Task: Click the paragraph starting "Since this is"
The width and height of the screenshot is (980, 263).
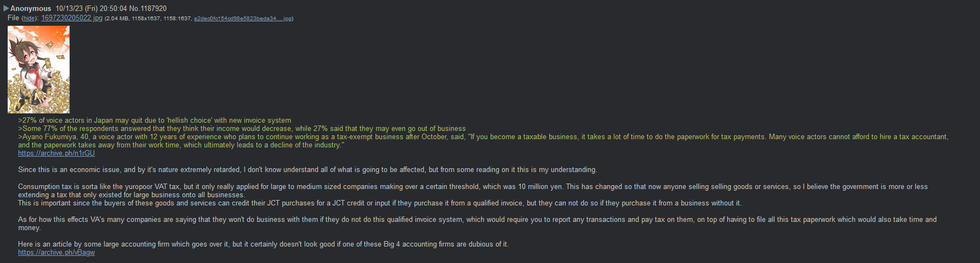Action: pos(307,170)
